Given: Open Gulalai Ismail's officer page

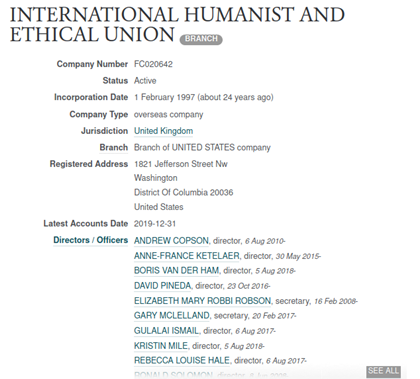Looking at the screenshot, I should tap(166, 331).
